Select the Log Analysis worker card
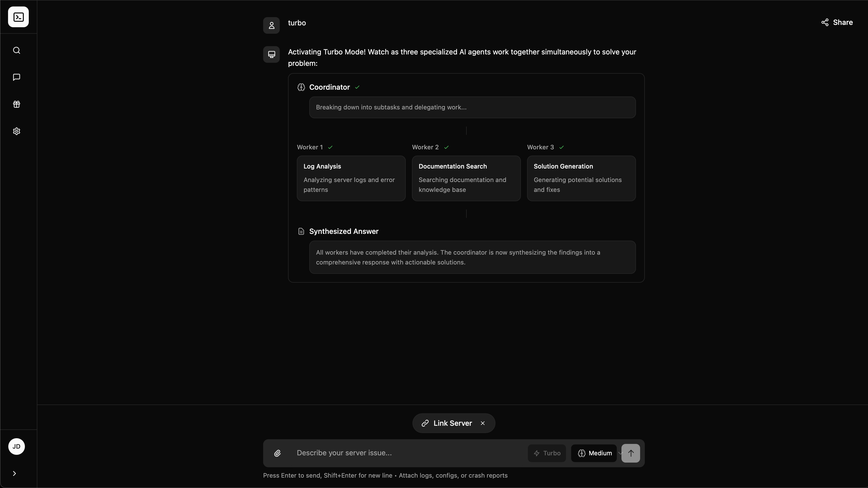 tap(351, 178)
